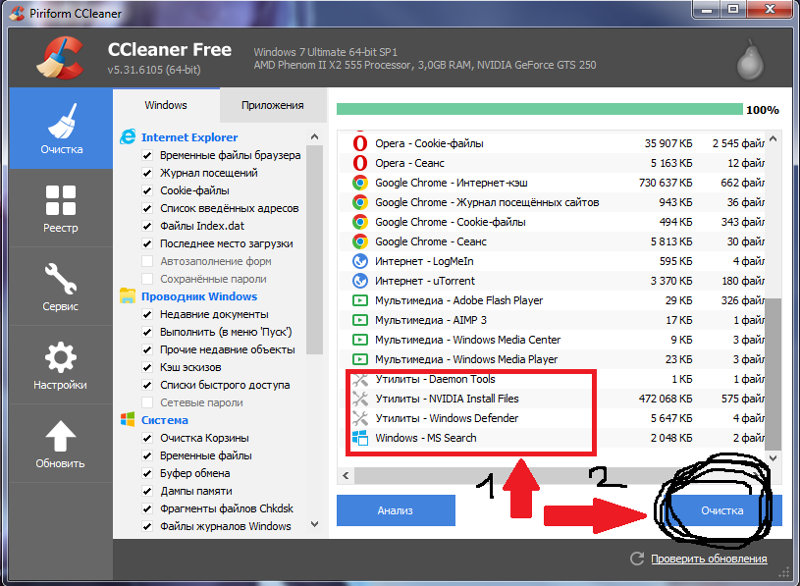Click Opera icon in Сеанс row
The height and width of the screenshot is (586, 800).
pos(360,163)
